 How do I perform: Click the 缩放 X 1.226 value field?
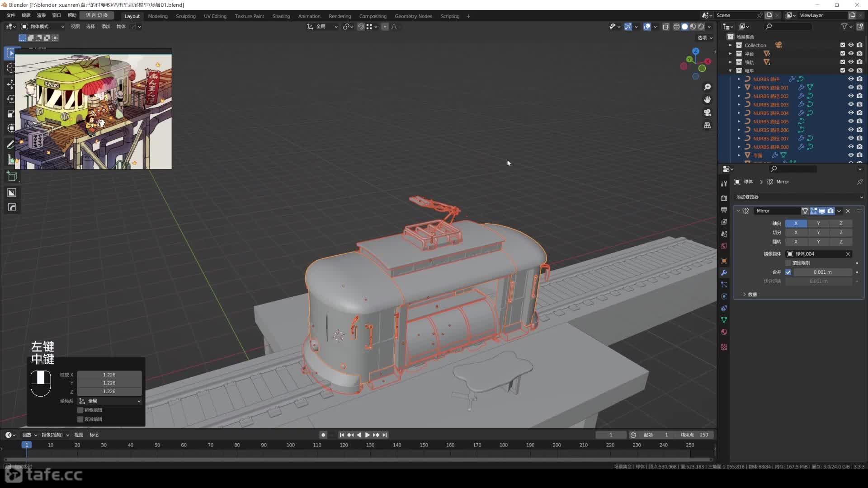click(109, 375)
